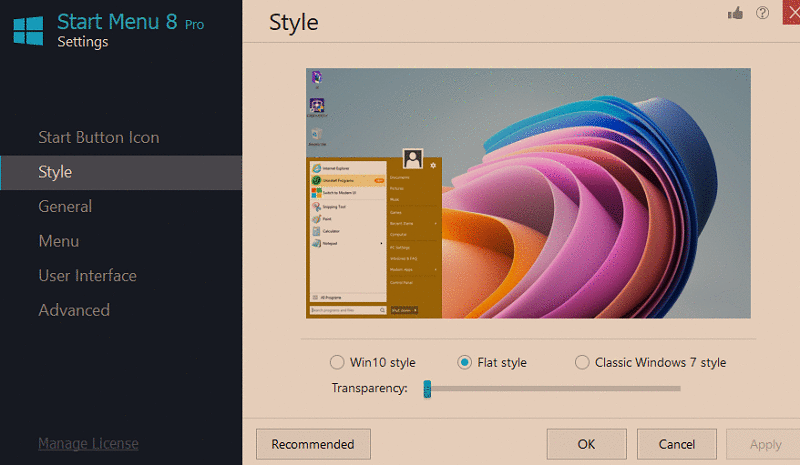Click the Transparency slider handle
Image resolution: width=800 pixels, height=465 pixels.
point(427,388)
